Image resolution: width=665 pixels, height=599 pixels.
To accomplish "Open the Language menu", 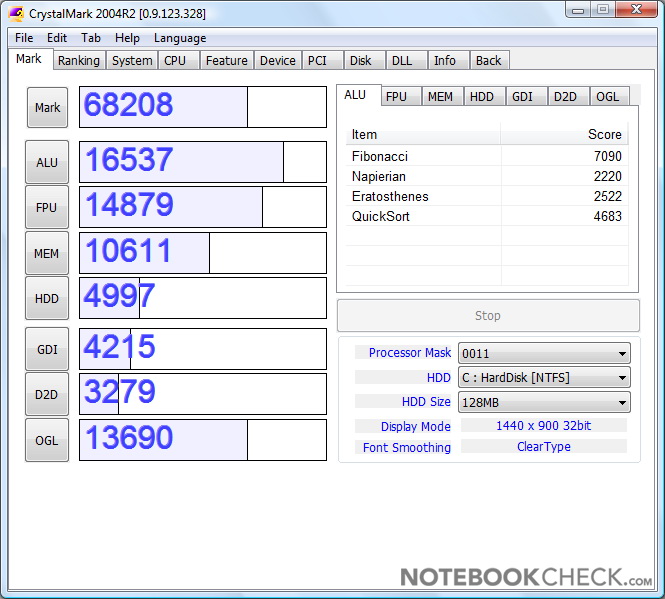I will point(180,38).
